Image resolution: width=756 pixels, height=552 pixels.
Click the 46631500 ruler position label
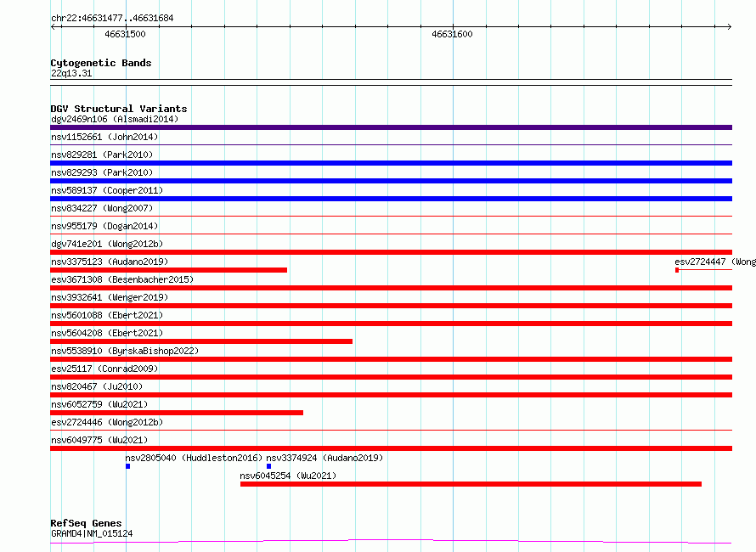coord(125,34)
